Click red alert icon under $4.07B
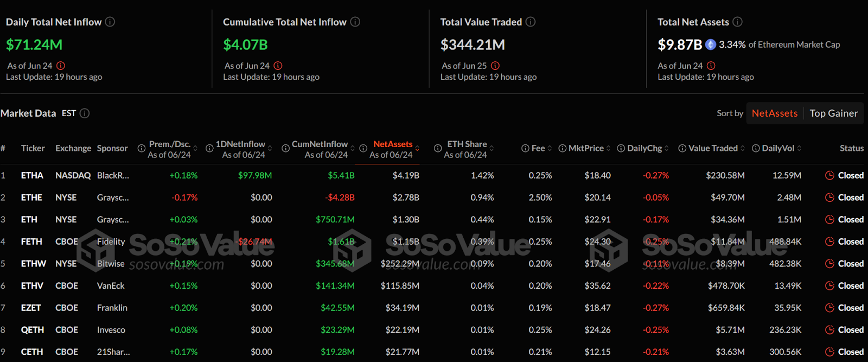Viewport: 868px width, 362px height. coord(278,66)
